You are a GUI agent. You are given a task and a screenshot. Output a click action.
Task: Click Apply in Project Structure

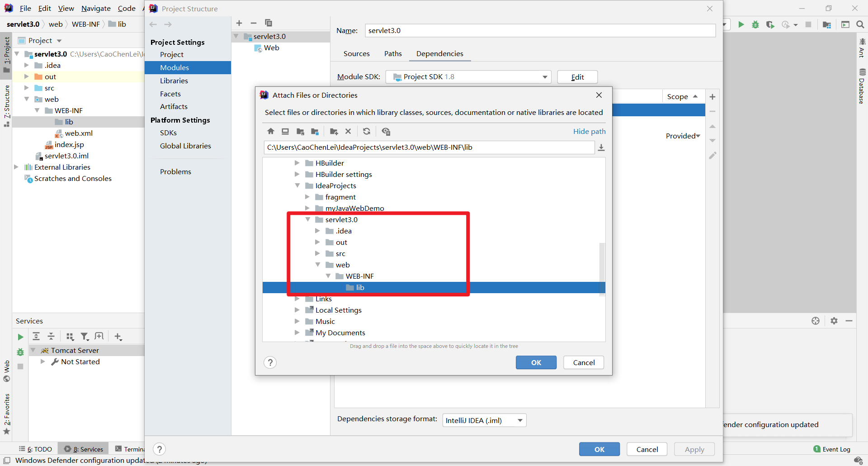tap(694, 449)
